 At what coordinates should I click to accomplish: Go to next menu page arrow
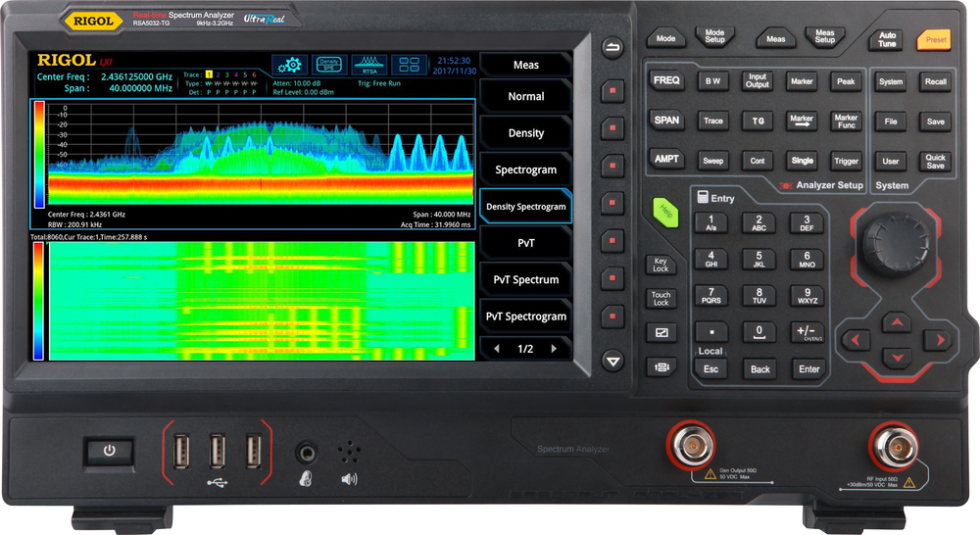(554, 349)
